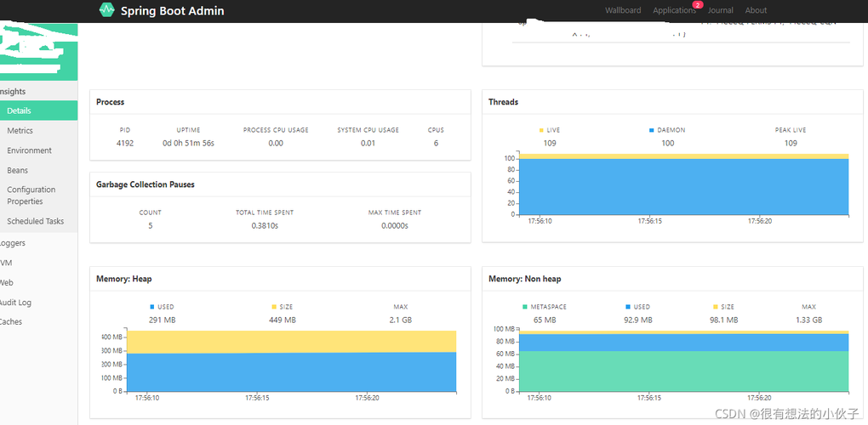Click the Live threads yellow legend marker
This screenshot has height=425, width=868.
541,130
